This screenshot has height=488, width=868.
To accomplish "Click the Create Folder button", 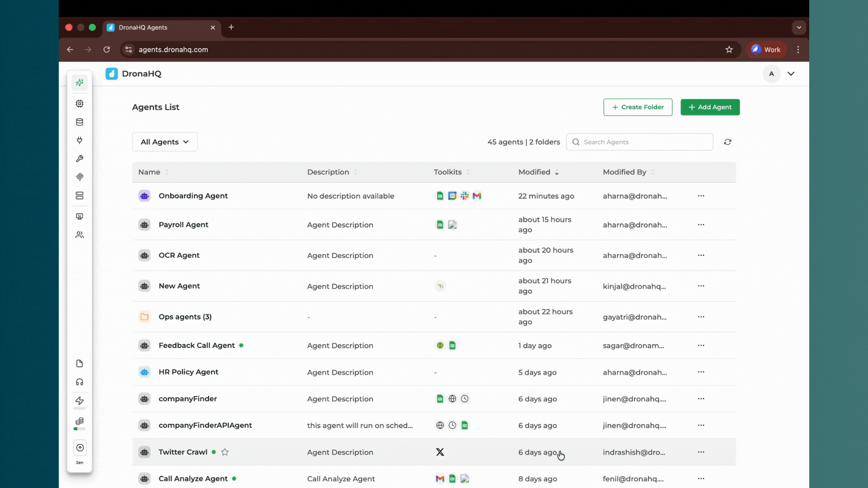I will click(638, 107).
